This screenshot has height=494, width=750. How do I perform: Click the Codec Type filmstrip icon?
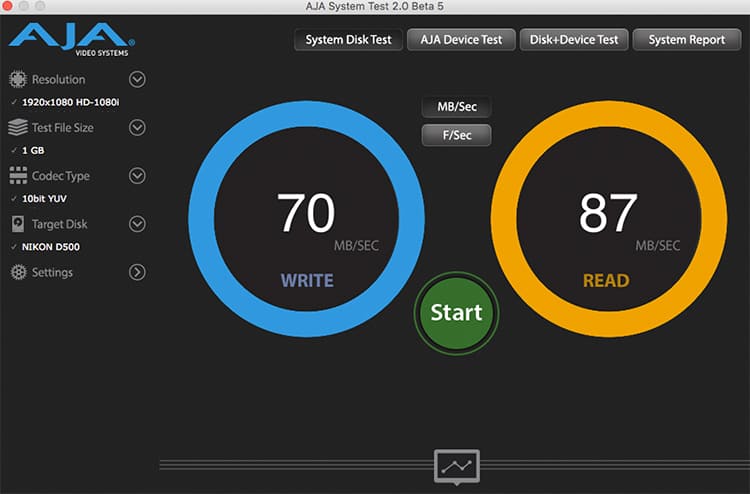[17, 176]
